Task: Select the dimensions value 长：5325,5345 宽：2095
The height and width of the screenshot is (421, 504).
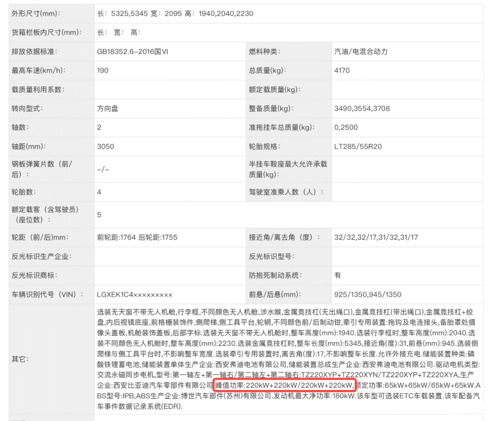Action: pos(139,14)
